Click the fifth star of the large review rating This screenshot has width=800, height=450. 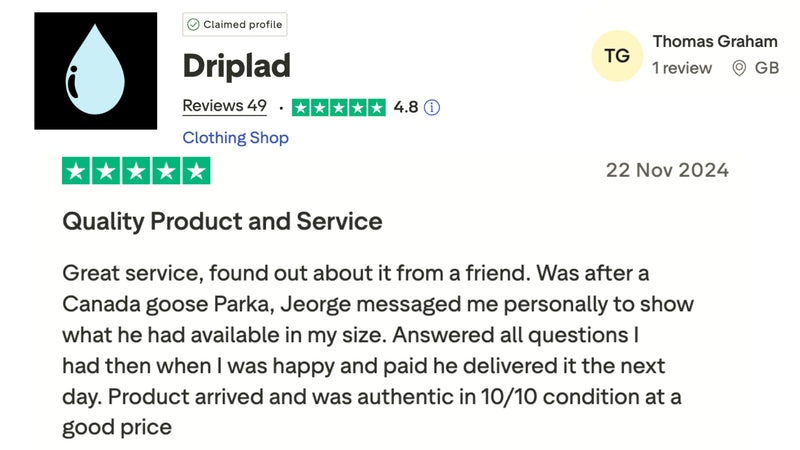196,170
